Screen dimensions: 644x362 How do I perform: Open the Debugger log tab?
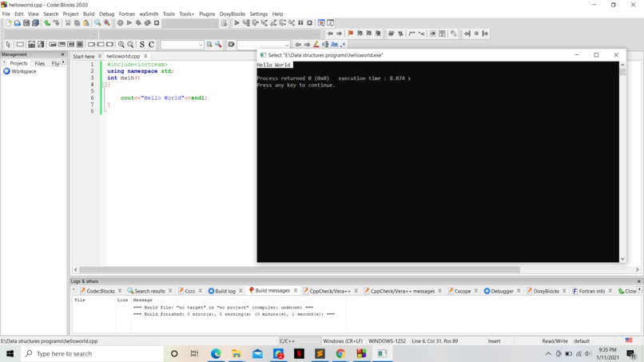coord(502,291)
